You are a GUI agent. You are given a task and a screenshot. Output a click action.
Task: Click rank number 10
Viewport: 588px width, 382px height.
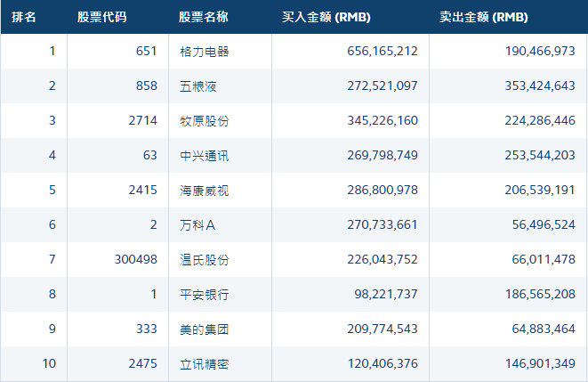[49, 363]
